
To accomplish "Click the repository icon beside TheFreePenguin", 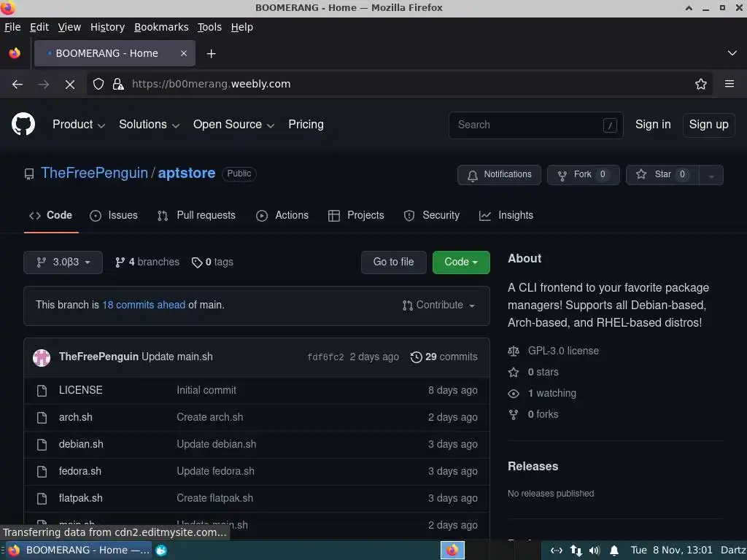I will coord(29,174).
